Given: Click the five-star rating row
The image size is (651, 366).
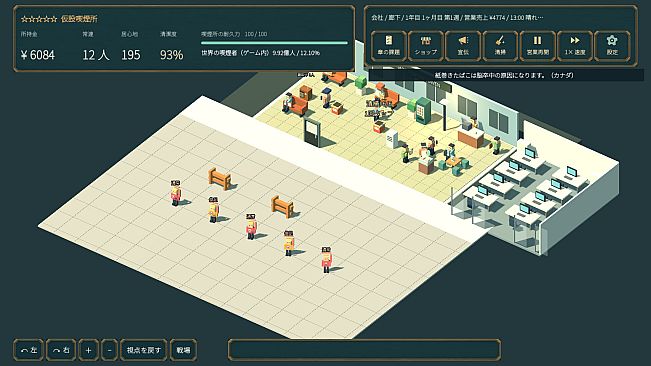Looking at the screenshot, I should pyautogui.click(x=39, y=19).
